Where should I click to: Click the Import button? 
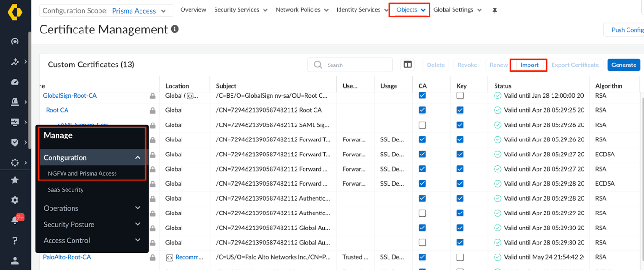529,65
